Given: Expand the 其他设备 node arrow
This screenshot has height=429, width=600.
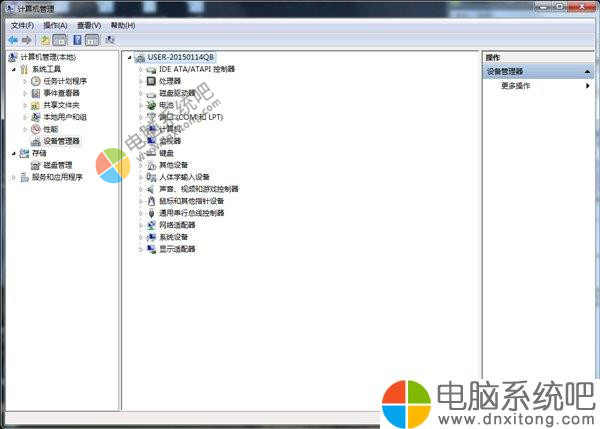Looking at the screenshot, I should point(141,165).
